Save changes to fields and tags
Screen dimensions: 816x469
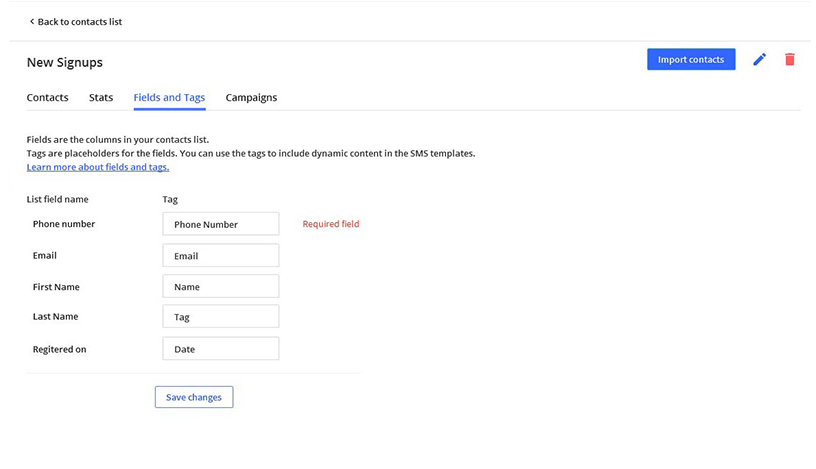[x=194, y=397]
